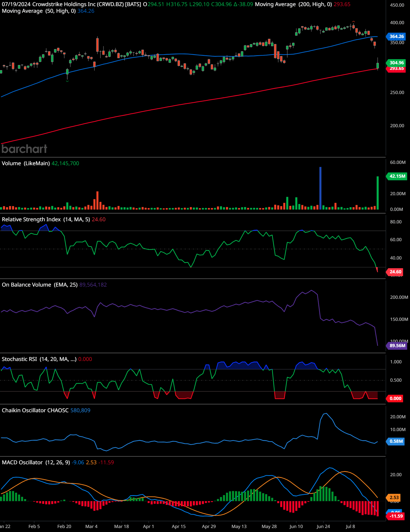Screen dimensions: 410x532
Task: Open the Chaikin Oscillator CHAOSC label
Action: 35,410
